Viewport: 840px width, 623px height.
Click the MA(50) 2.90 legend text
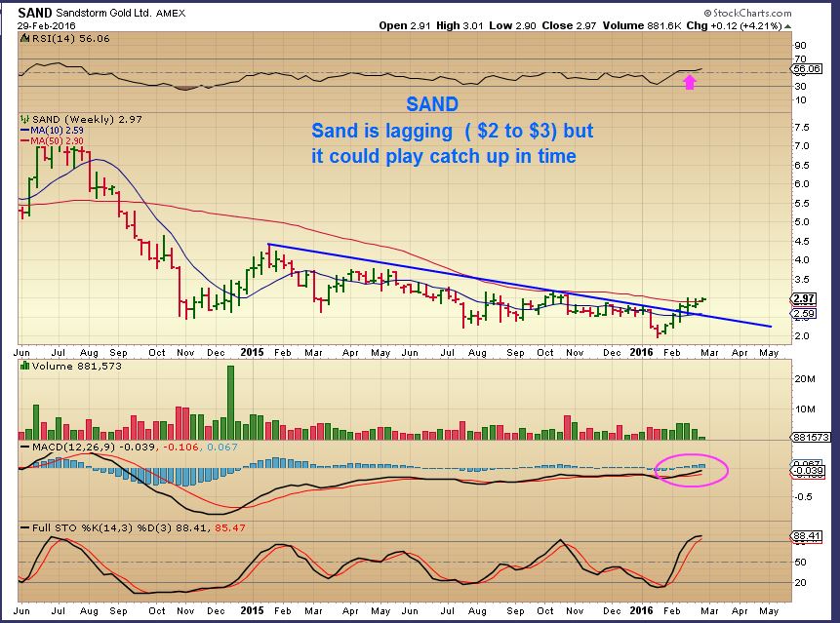pyautogui.click(x=57, y=140)
